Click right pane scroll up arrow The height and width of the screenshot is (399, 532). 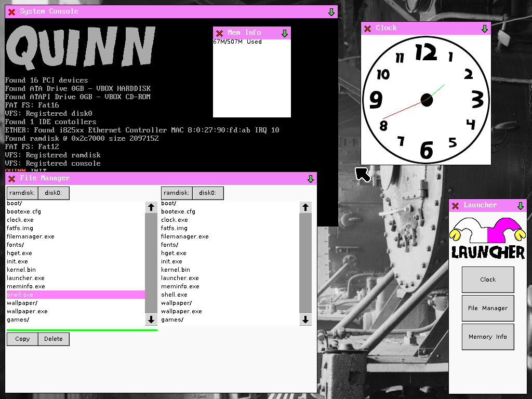(x=305, y=207)
